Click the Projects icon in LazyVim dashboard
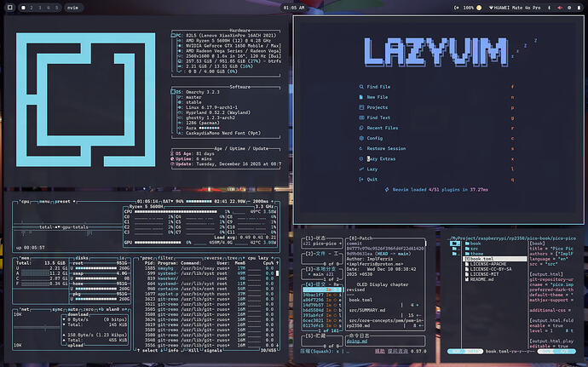 (x=361, y=107)
